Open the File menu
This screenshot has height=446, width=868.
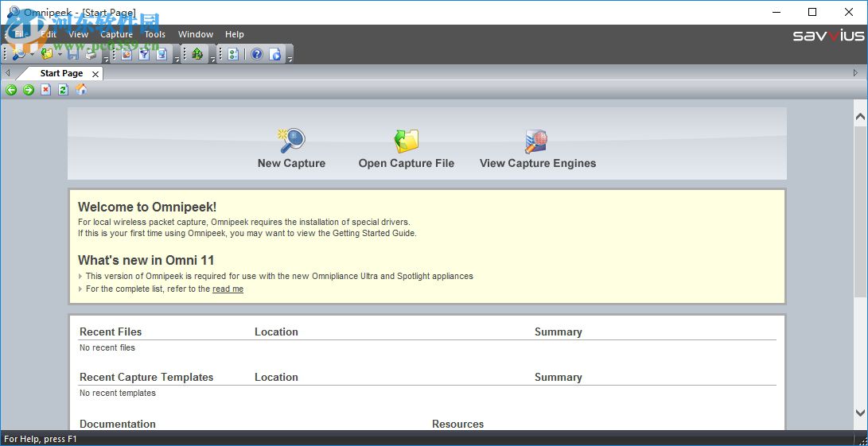[x=21, y=34]
